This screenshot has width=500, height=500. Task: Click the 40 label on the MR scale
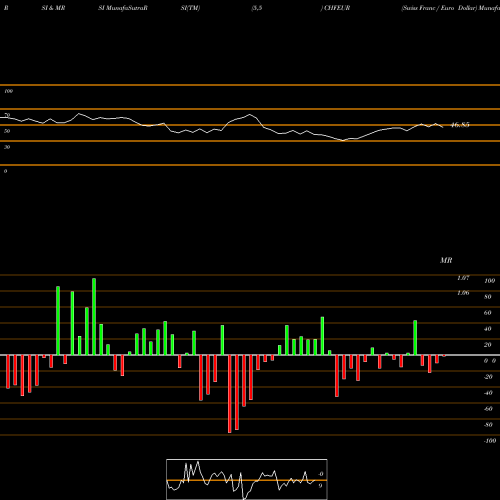(488, 329)
